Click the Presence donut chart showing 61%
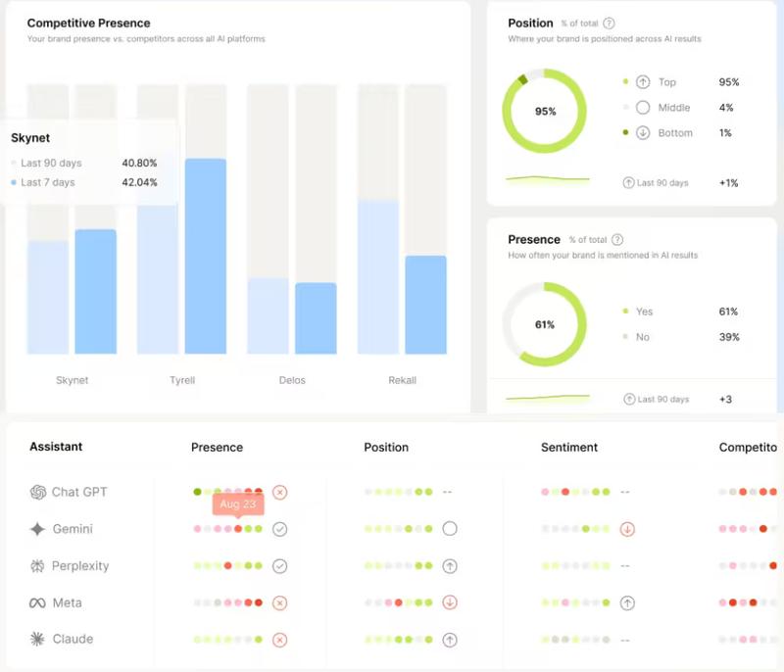The width and height of the screenshot is (784, 672). pyautogui.click(x=545, y=324)
